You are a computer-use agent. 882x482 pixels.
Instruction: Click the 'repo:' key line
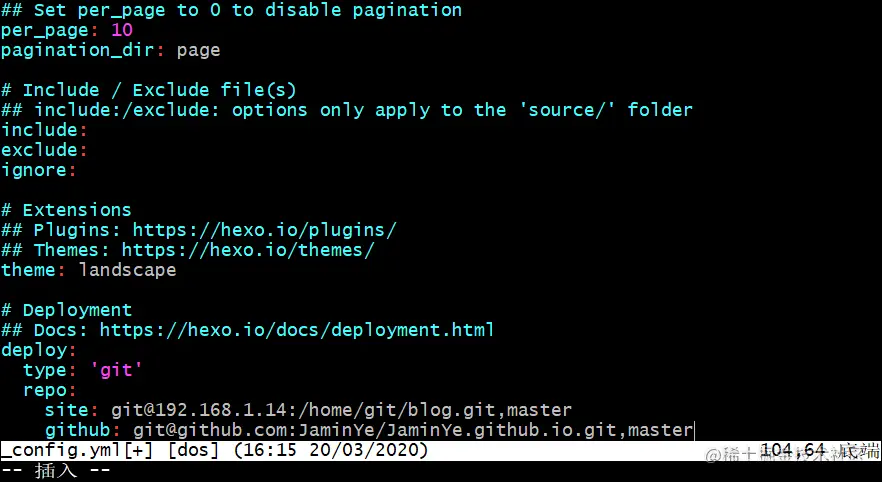point(50,390)
